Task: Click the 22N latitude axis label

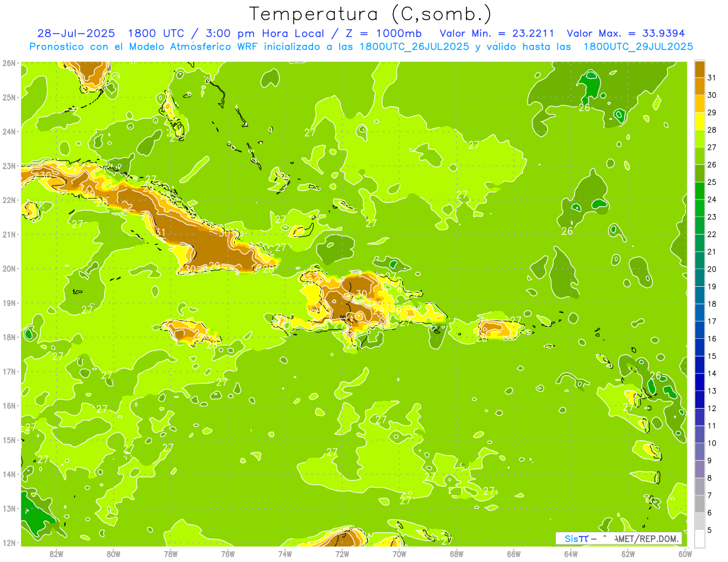Action: [x=9, y=200]
